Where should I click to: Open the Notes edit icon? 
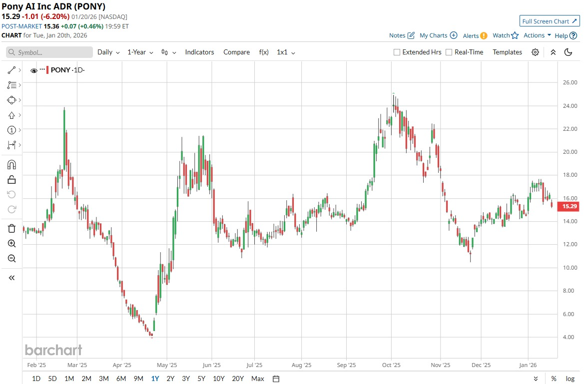coord(411,35)
